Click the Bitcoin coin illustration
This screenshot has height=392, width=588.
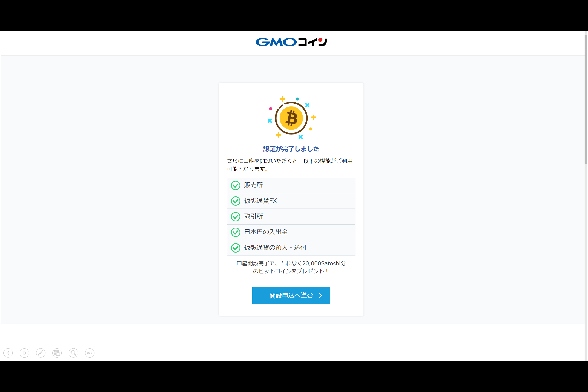(291, 118)
